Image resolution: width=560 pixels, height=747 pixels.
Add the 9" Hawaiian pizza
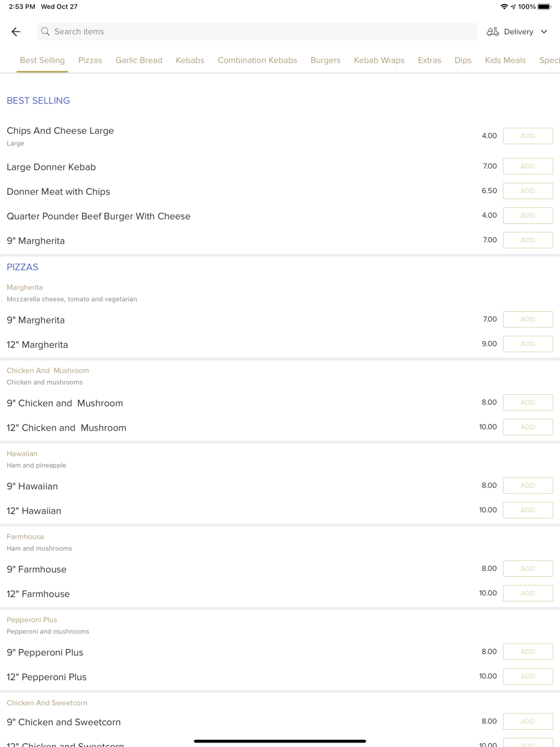pos(528,485)
